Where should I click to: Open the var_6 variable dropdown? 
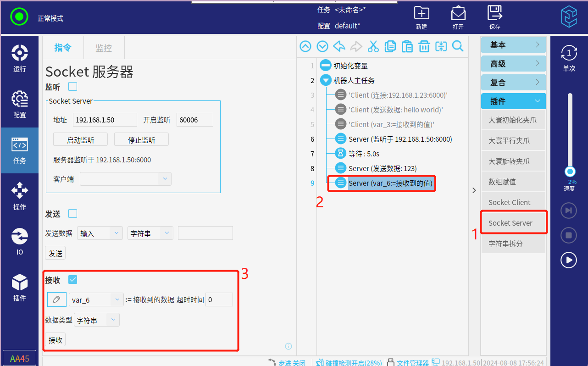(x=96, y=299)
